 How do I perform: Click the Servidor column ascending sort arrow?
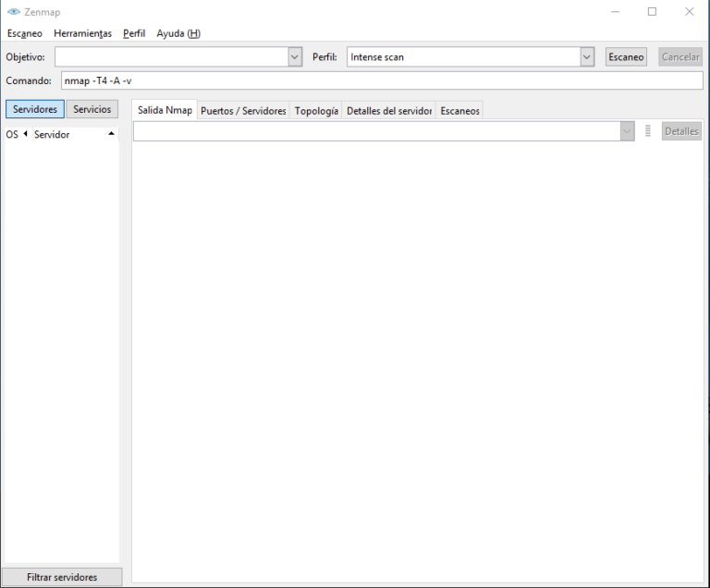pyautogui.click(x=111, y=134)
